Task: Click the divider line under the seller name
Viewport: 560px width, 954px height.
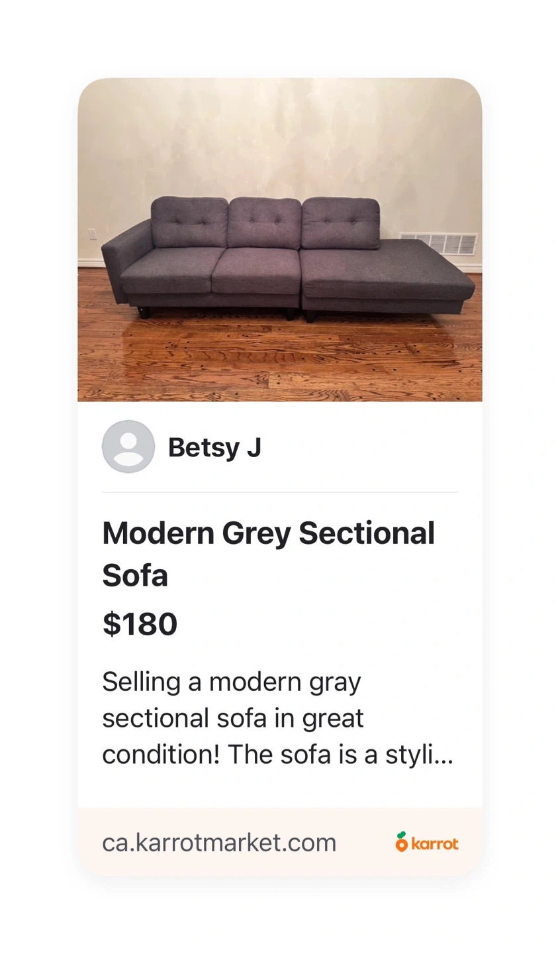Action: pos(280,492)
